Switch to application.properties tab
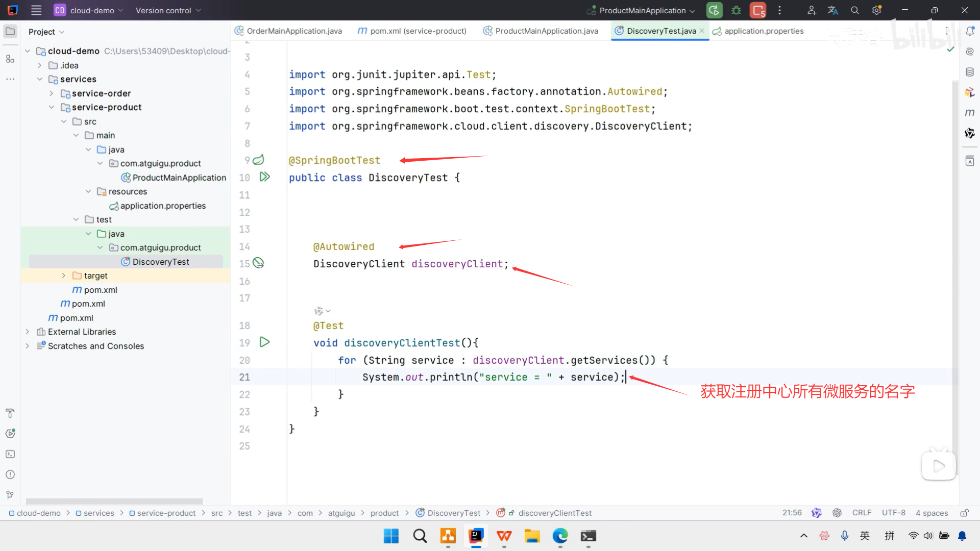The image size is (980, 551). coord(764,31)
